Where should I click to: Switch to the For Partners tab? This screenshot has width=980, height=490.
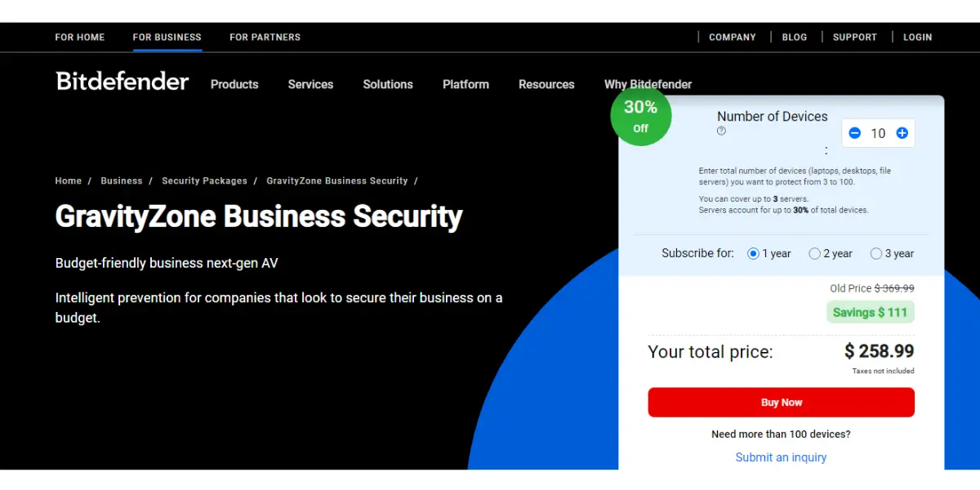point(265,37)
